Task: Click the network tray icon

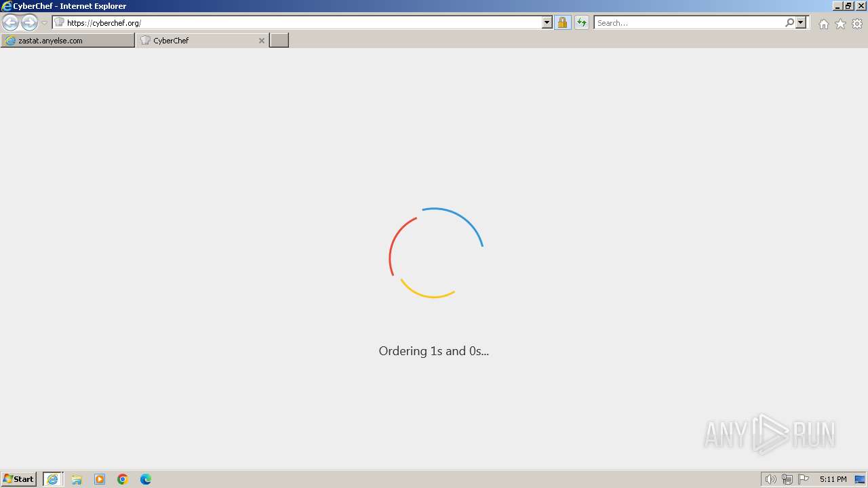Action: coord(787,479)
